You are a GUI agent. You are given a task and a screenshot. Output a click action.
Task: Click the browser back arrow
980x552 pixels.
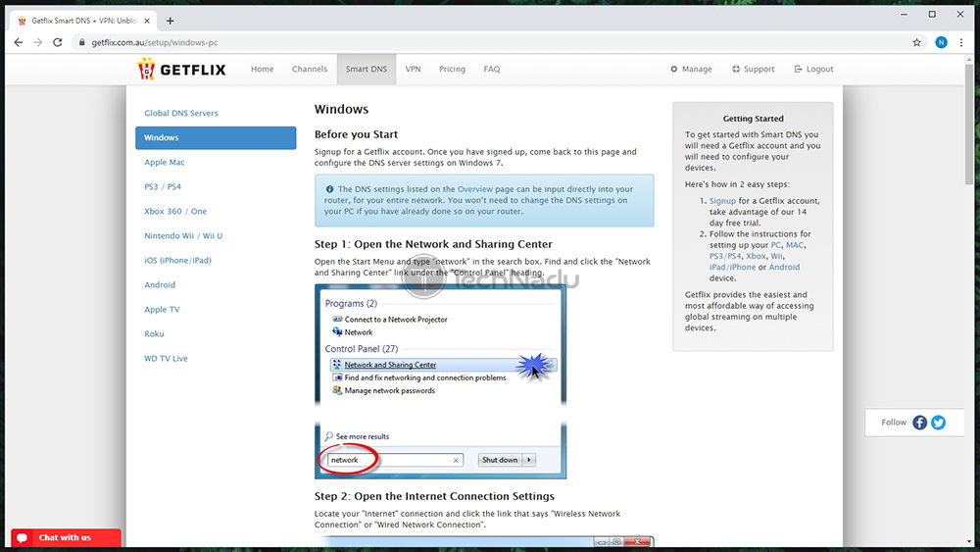pyautogui.click(x=18, y=42)
